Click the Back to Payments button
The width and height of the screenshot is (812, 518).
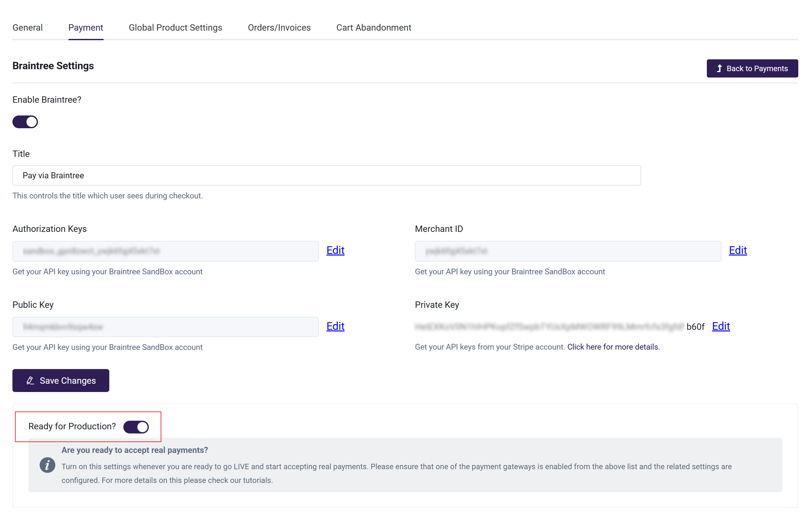tap(752, 69)
